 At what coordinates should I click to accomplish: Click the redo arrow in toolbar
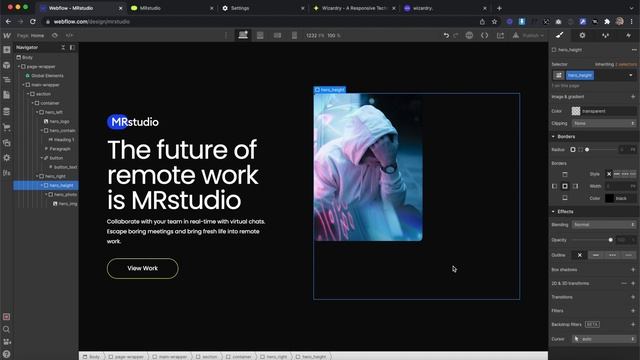tap(456, 36)
